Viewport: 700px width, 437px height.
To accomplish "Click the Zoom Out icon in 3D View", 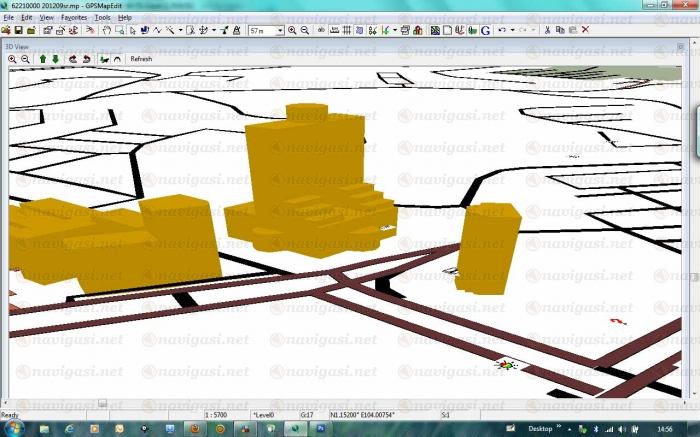I will (x=25, y=59).
